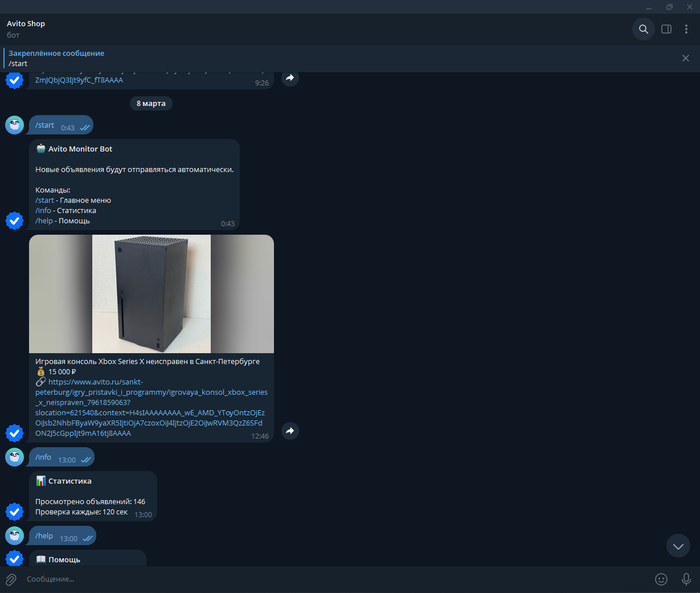Open the three-dot chat menu
Viewport: 700px width, 593px height.
click(x=686, y=29)
